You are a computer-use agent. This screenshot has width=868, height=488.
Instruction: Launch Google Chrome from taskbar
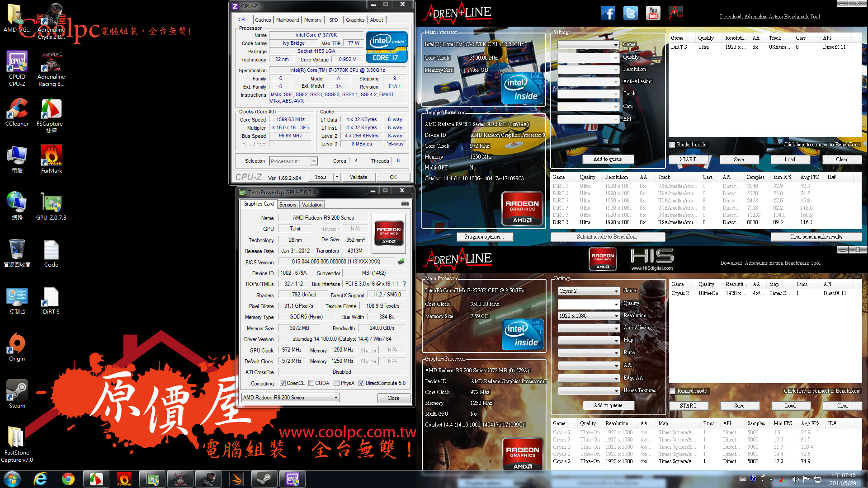click(68, 479)
